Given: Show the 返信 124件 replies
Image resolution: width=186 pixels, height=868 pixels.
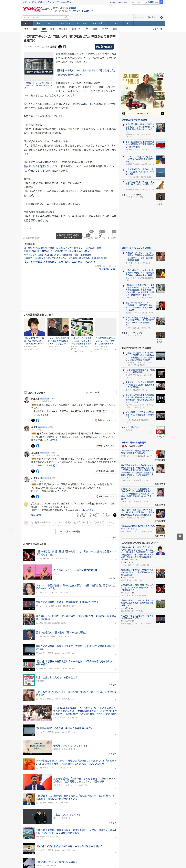Looking at the screenshot, I should 36,515.
